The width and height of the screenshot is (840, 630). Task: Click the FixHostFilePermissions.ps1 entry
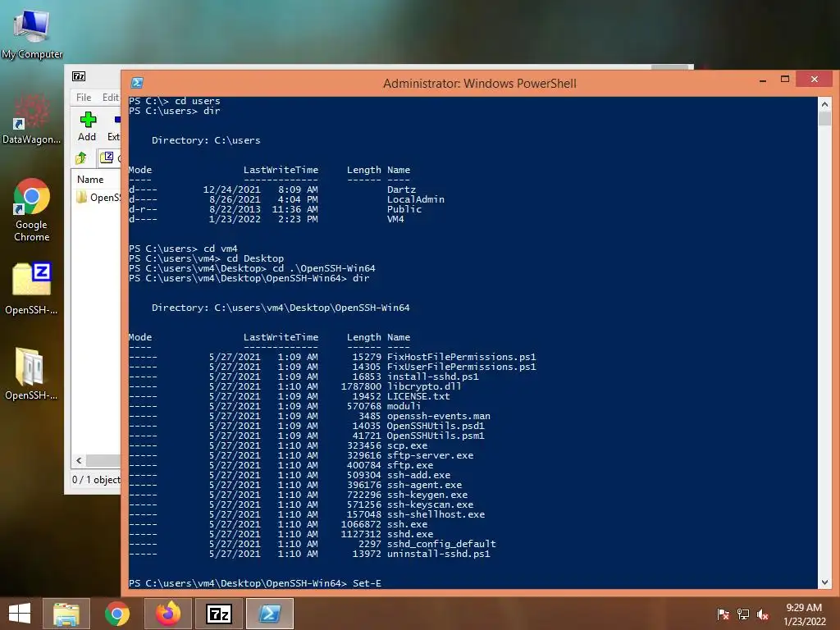461,357
